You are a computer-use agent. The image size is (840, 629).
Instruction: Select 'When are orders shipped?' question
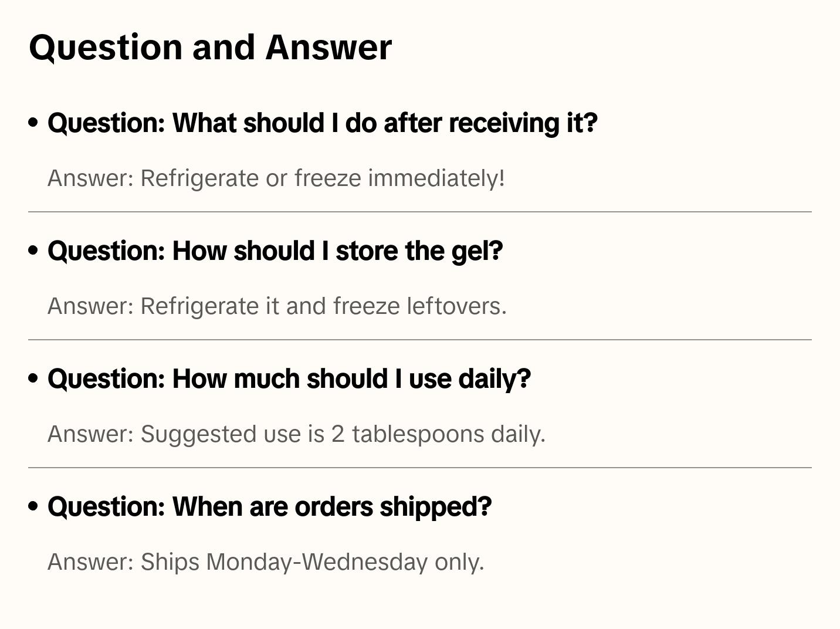[269, 507]
